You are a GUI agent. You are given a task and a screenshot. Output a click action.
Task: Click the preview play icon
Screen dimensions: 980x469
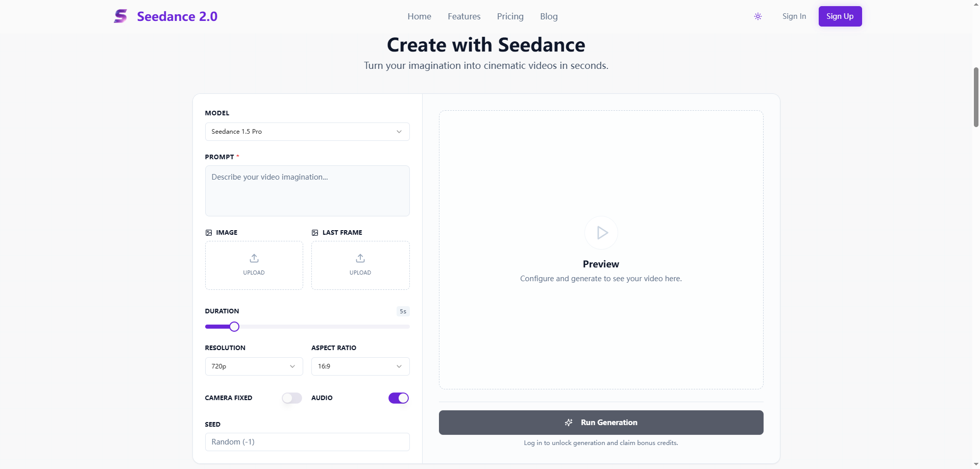[601, 233]
